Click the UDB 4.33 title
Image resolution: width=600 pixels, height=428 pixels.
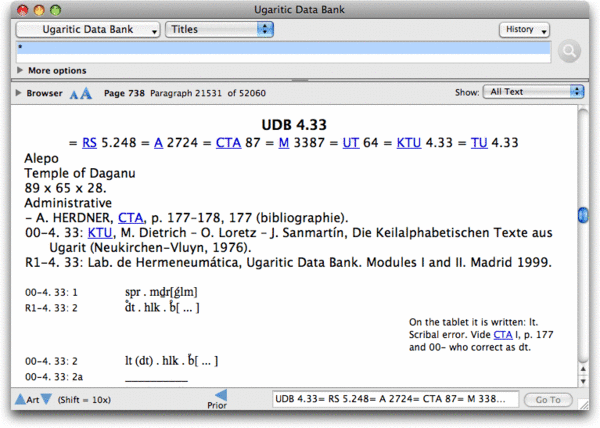click(294, 125)
